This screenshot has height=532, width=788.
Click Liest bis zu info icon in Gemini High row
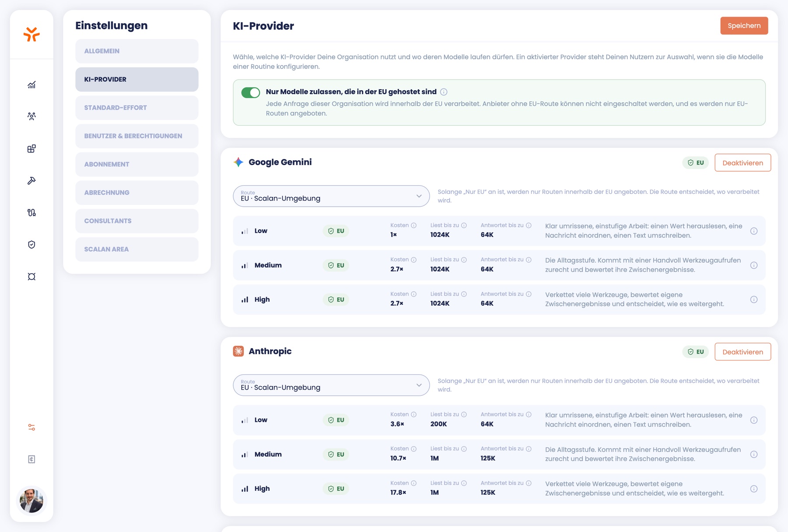464,294
